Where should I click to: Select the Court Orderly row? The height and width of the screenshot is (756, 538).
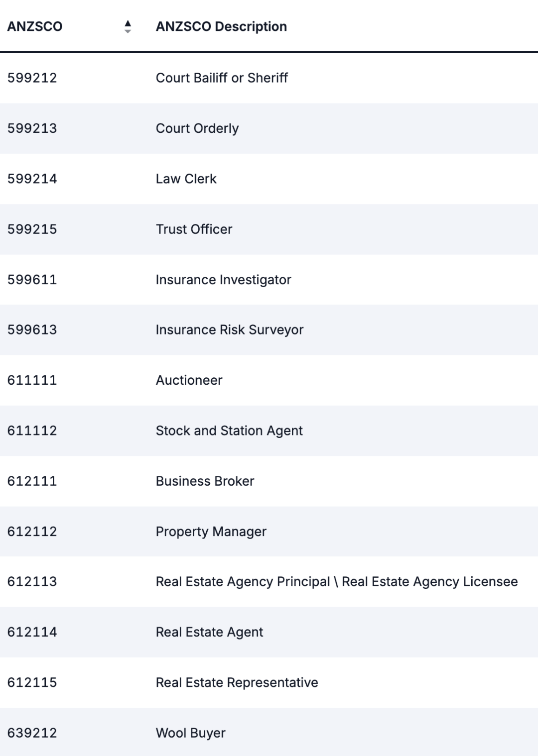click(269, 128)
